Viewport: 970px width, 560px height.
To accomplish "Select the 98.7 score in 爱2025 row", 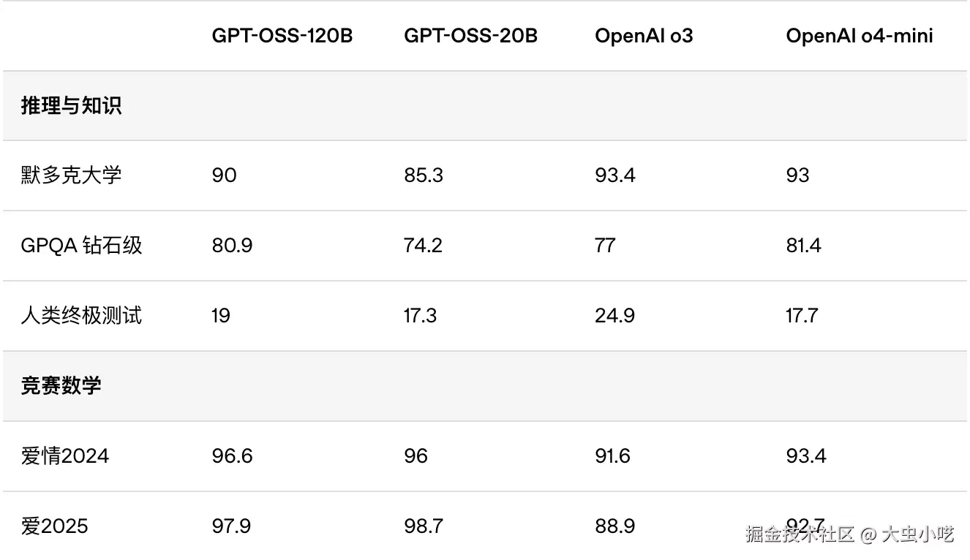I will pyautogui.click(x=424, y=526).
